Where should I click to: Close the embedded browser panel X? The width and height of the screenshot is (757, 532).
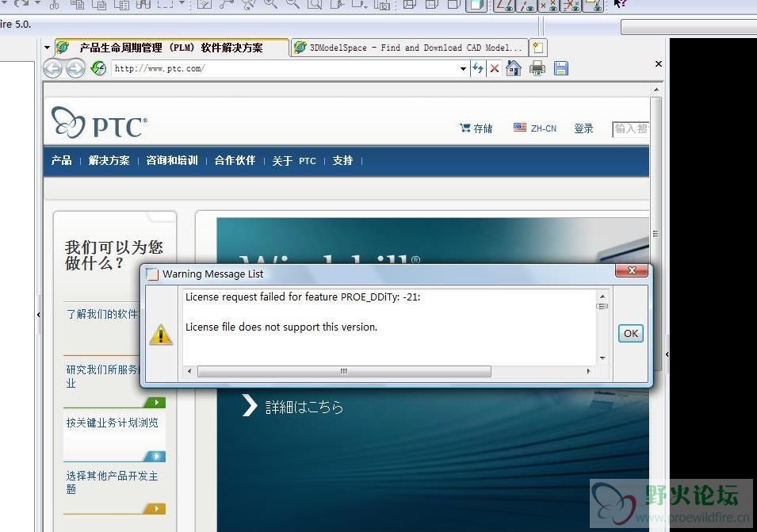(659, 63)
